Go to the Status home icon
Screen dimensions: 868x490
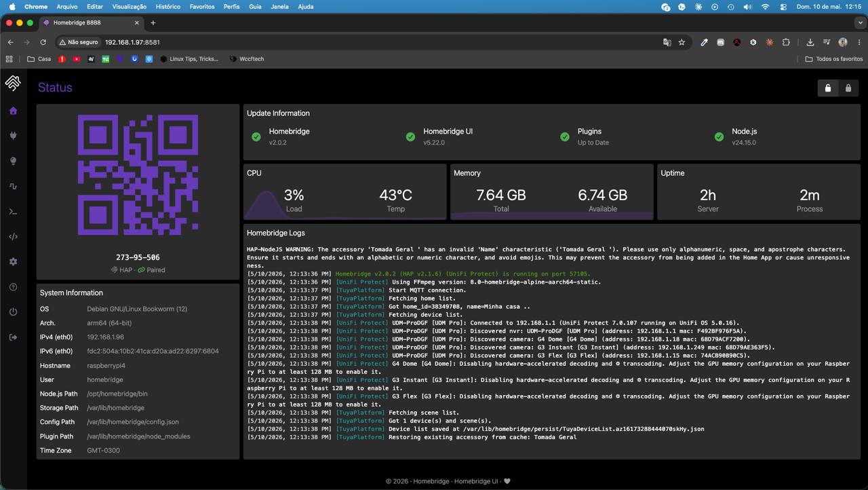[13, 111]
